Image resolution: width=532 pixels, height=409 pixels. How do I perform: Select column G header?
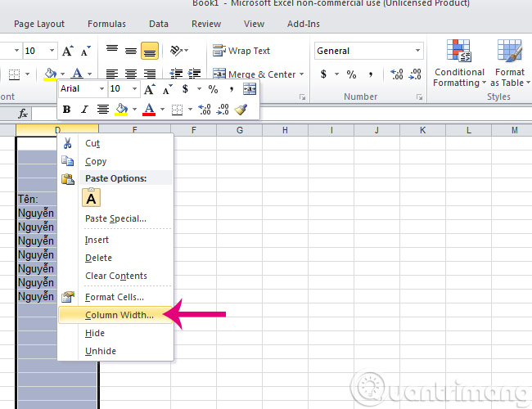(240, 130)
